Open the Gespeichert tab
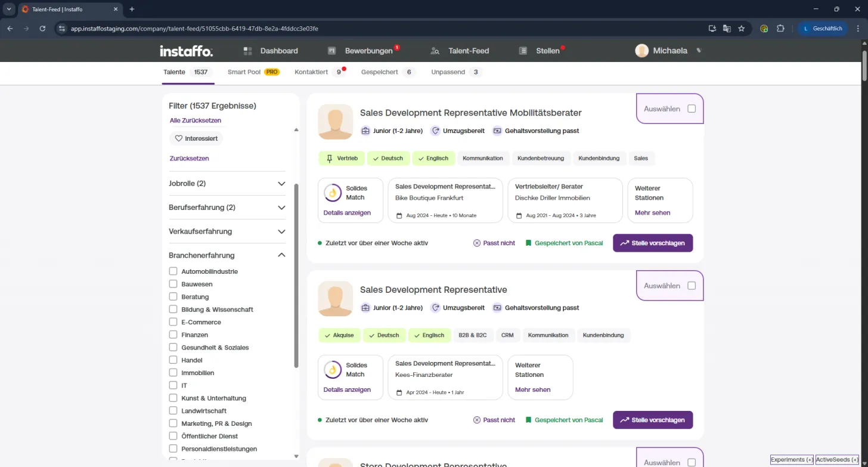 [389, 72]
